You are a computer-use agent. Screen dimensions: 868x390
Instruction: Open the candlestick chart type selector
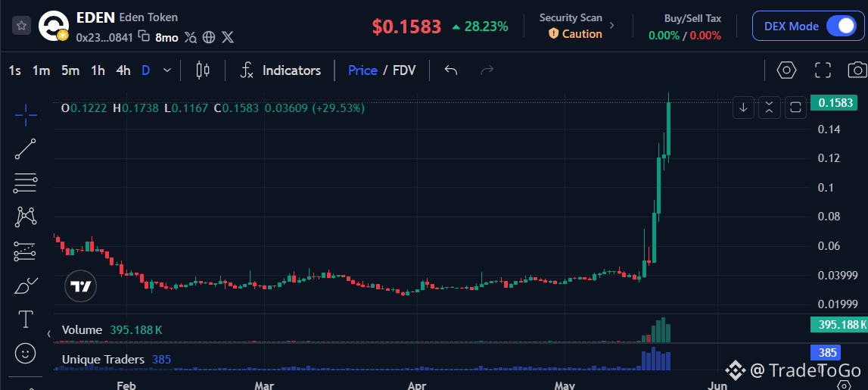pos(203,70)
